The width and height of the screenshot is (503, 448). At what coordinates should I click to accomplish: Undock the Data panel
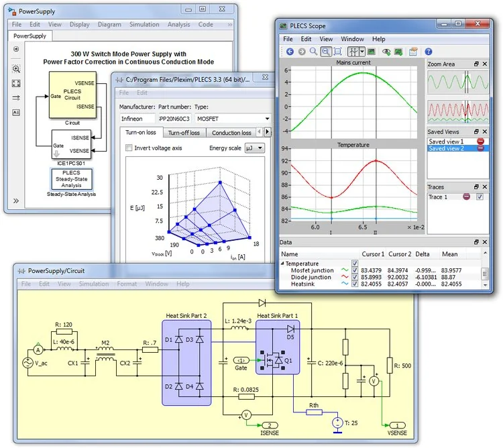pyautogui.click(x=476, y=242)
